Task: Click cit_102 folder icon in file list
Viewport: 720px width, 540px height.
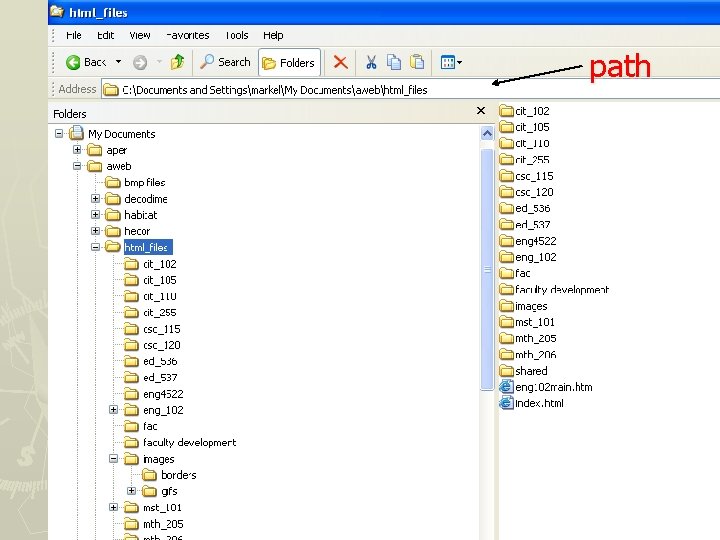Action: pos(506,111)
